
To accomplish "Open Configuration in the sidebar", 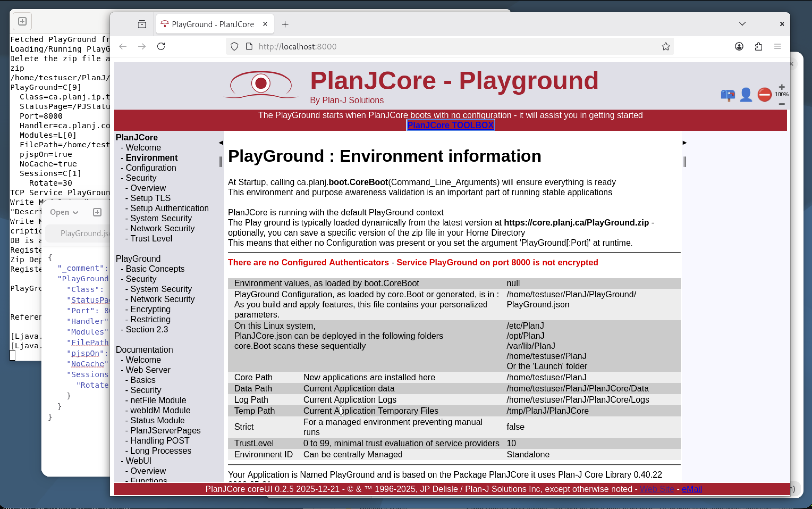I will tap(151, 168).
